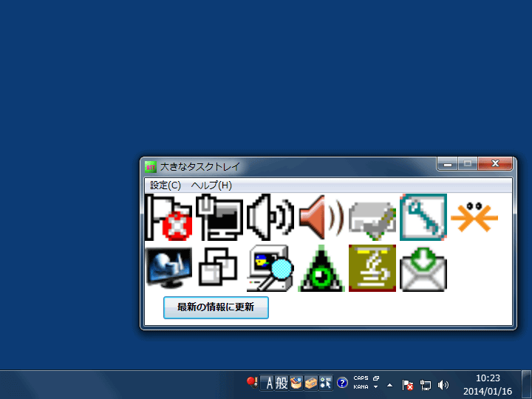
Task: Click the large network computer icon
Action: [x=219, y=217]
